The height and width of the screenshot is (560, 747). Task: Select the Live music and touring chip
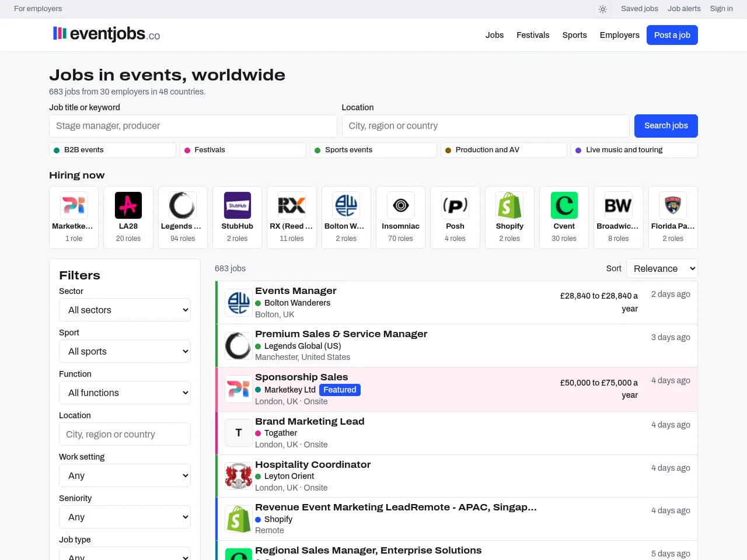click(x=634, y=150)
